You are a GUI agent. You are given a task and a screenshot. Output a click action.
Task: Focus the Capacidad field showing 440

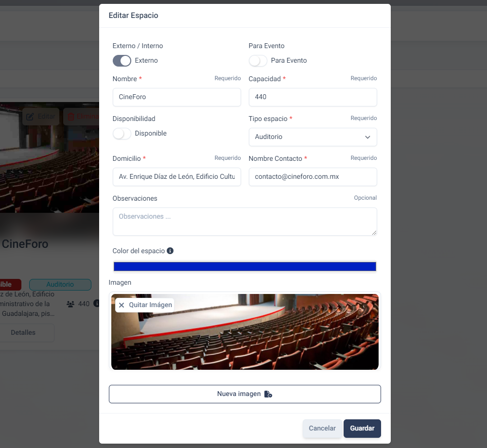click(313, 97)
